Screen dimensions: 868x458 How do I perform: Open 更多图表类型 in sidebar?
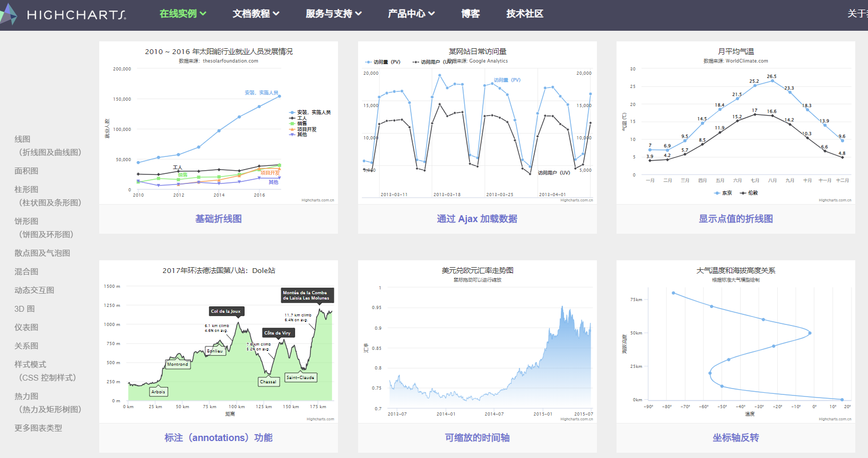coord(38,428)
